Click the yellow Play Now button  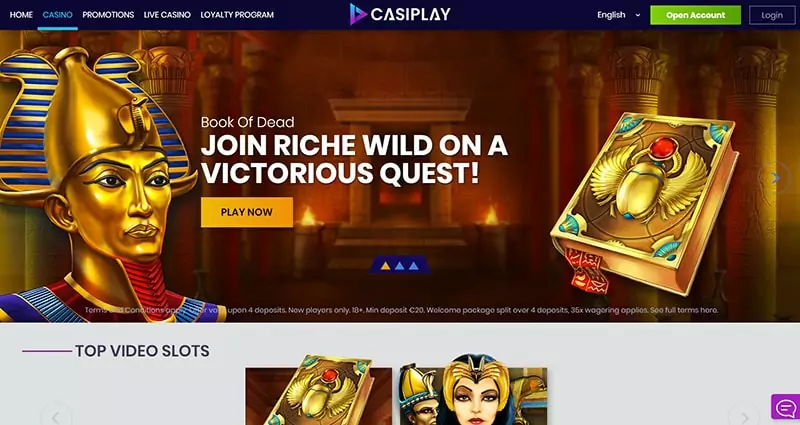[247, 212]
